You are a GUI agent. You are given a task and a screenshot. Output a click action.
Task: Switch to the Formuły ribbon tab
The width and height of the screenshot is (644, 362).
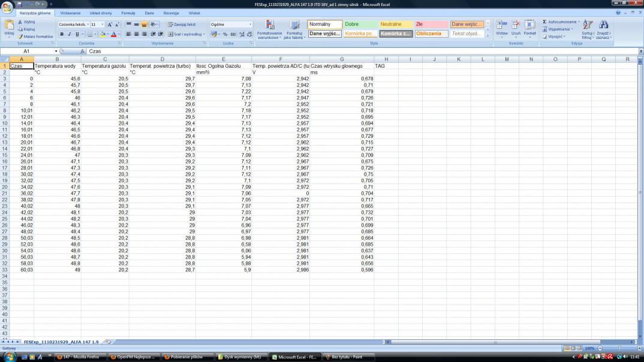(x=128, y=13)
